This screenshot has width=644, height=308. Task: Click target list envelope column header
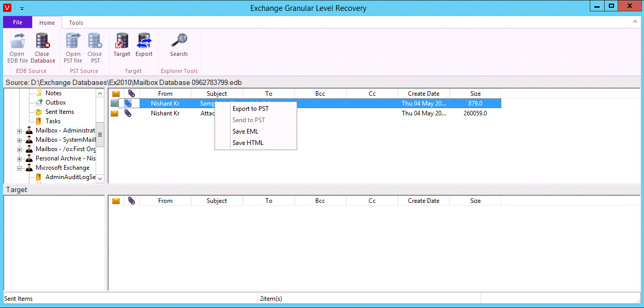point(116,201)
